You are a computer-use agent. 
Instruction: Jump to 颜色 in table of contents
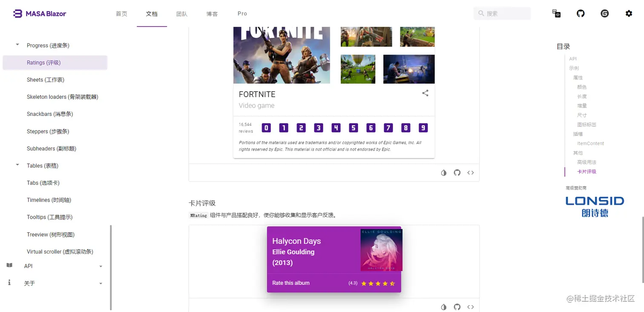tap(582, 87)
